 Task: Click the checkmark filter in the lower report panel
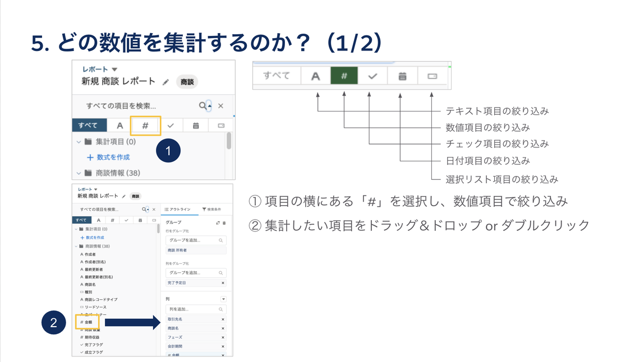pos(126,220)
